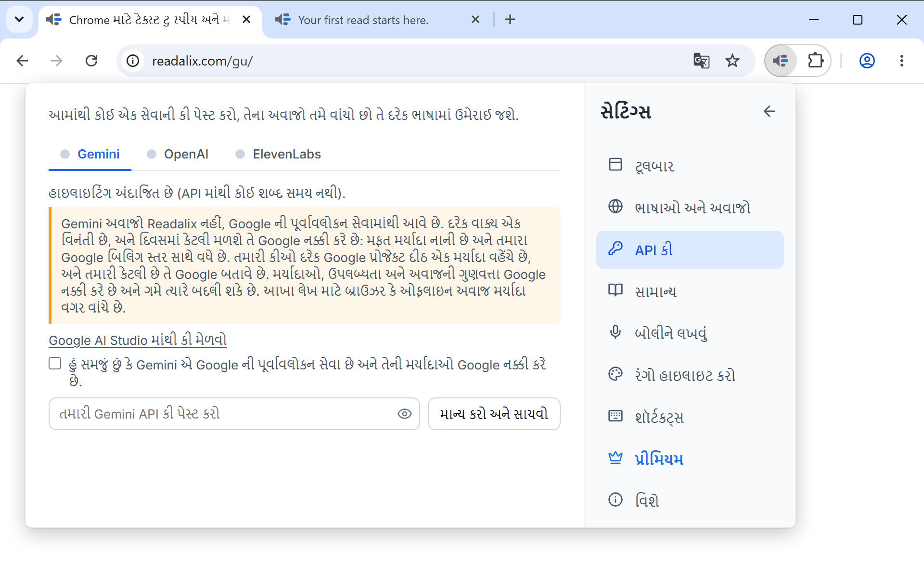
Task: Open the tab search dropdown
Action: point(19,20)
